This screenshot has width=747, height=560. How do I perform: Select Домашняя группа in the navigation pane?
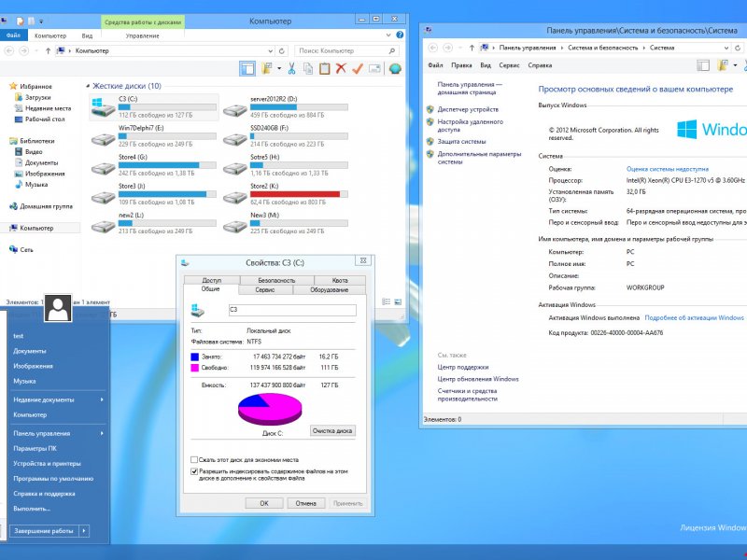tap(46, 206)
